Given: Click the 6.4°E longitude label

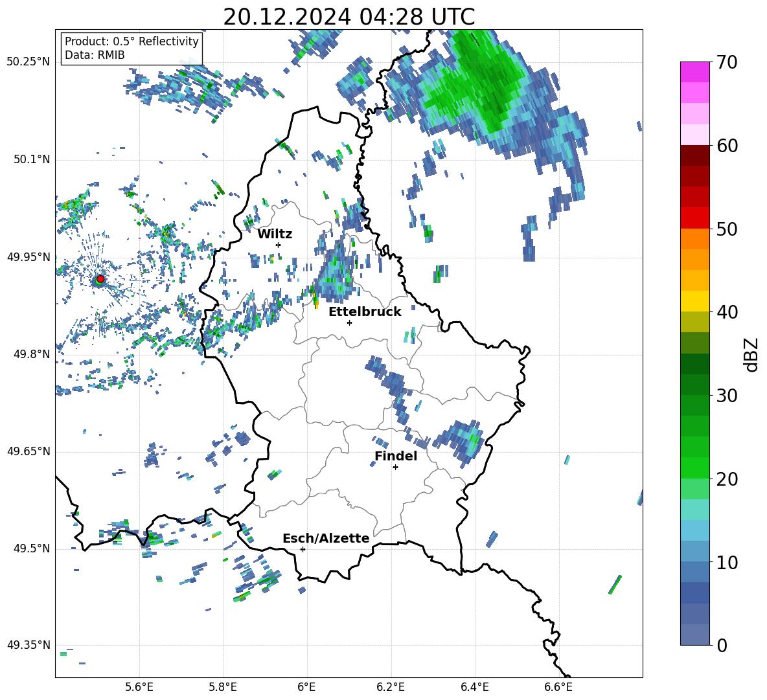Looking at the screenshot, I should [x=474, y=687].
